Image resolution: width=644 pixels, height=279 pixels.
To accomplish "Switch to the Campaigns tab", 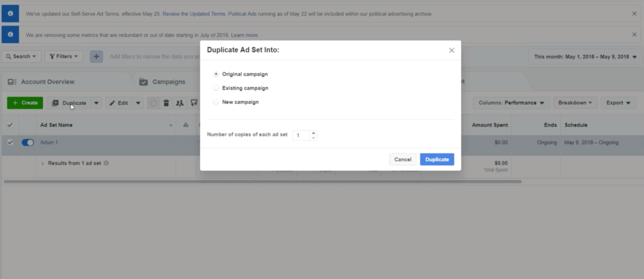I will point(169,82).
